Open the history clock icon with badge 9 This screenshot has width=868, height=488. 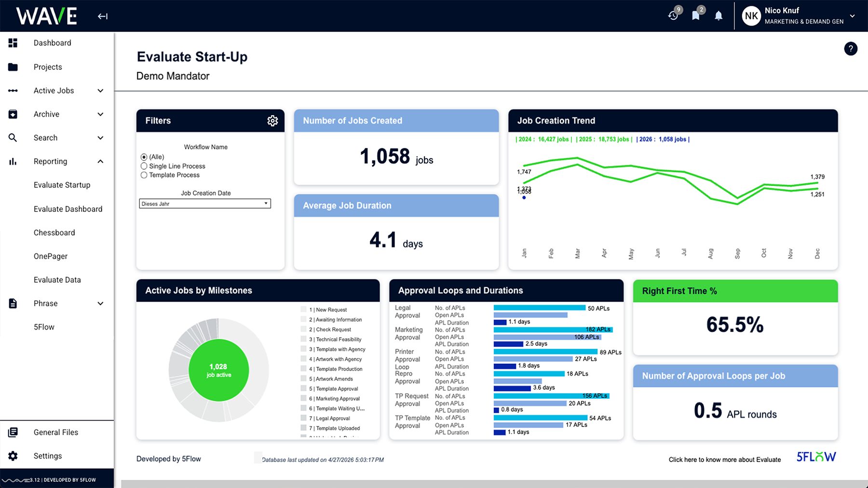(673, 15)
